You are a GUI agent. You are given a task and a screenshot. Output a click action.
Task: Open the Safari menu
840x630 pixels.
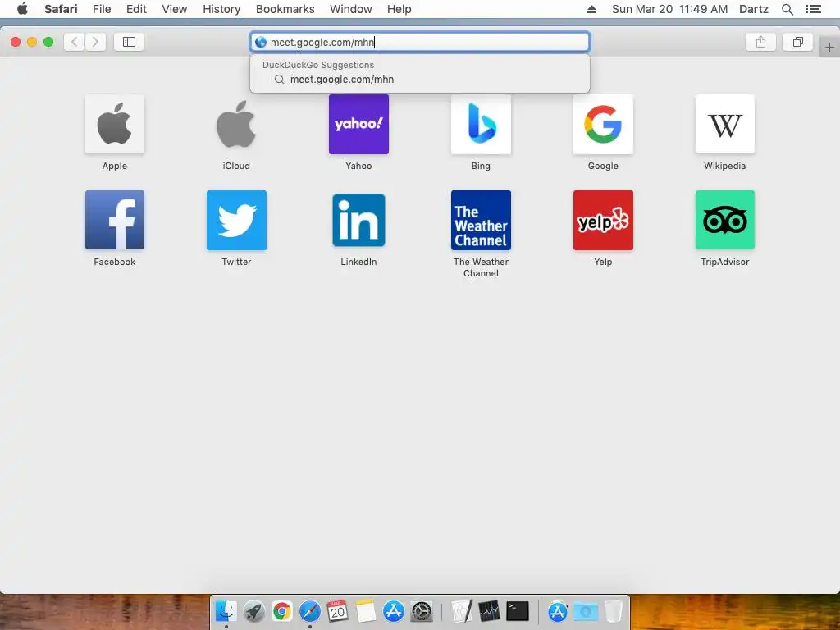coord(61,9)
